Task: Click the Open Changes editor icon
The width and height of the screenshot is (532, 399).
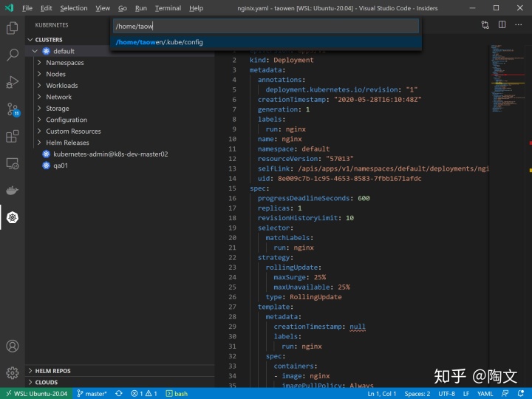Action: [485, 25]
